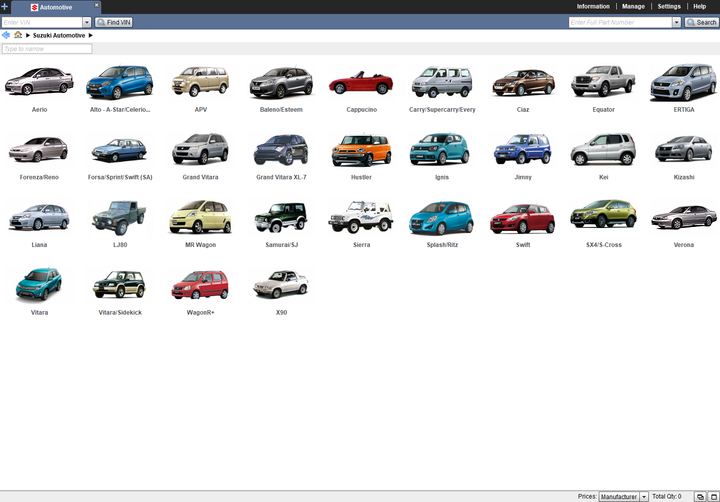Click the last window icon in status bar
The height and width of the screenshot is (502, 720).
(714, 496)
